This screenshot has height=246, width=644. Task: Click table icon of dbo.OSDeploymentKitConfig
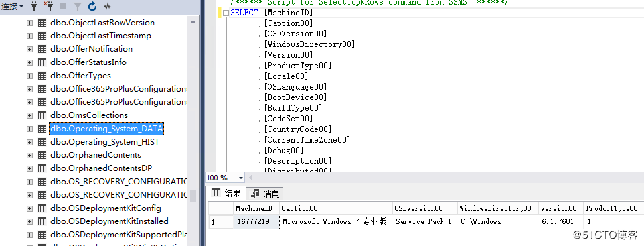[42, 208]
